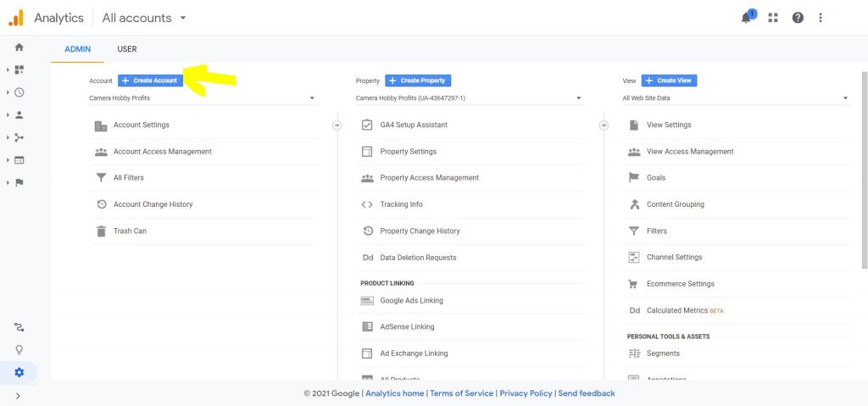Click the Google Analytics logo

pyautogui.click(x=16, y=18)
